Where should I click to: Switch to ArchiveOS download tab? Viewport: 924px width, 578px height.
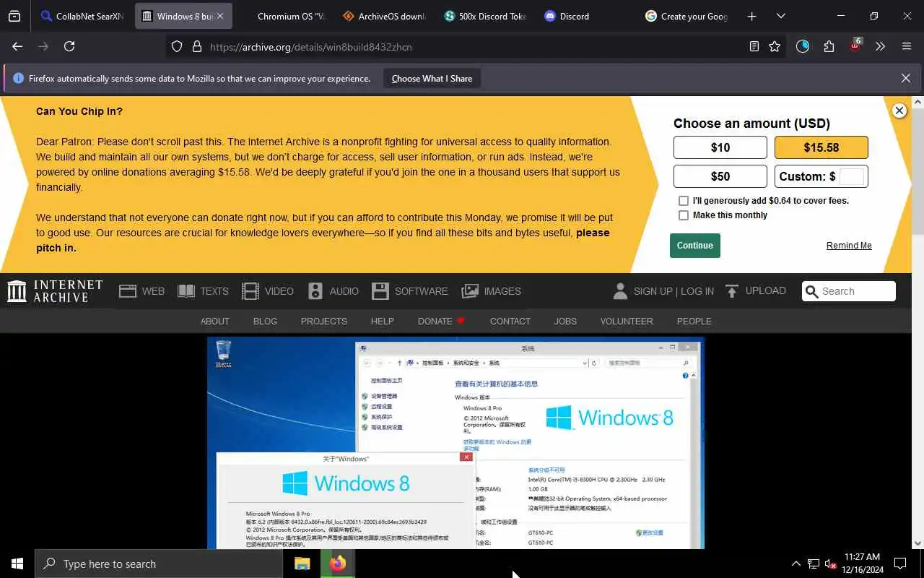click(384, 16)
